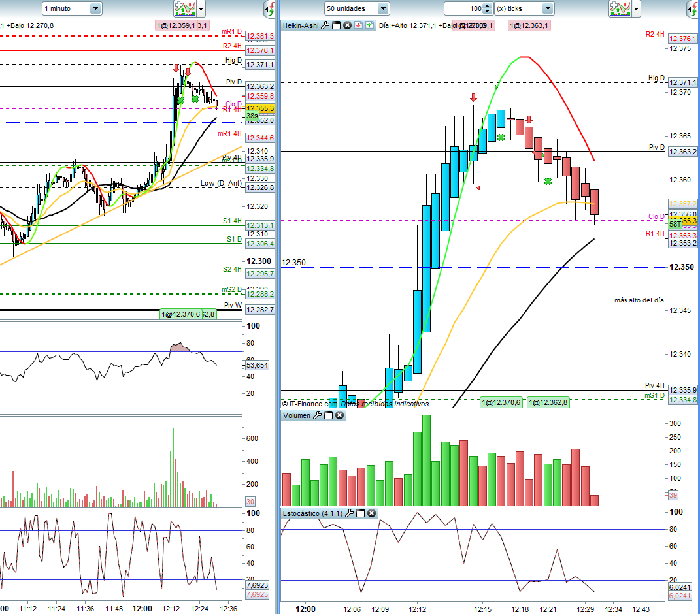Viewport: 700px width, 614px height.
Task: Close the Estocástico indicator panel
Action: tap(371, 513)
